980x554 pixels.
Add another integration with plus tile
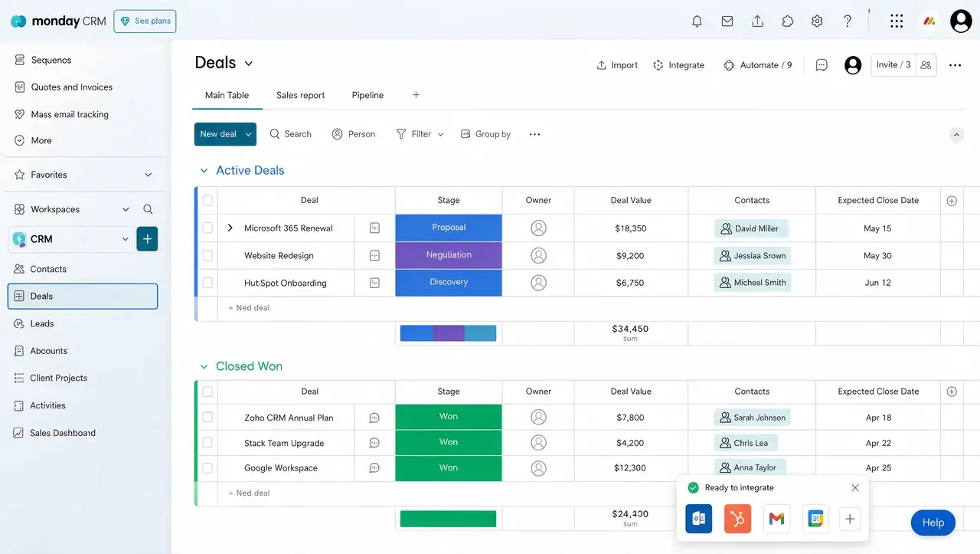[850, 519]
